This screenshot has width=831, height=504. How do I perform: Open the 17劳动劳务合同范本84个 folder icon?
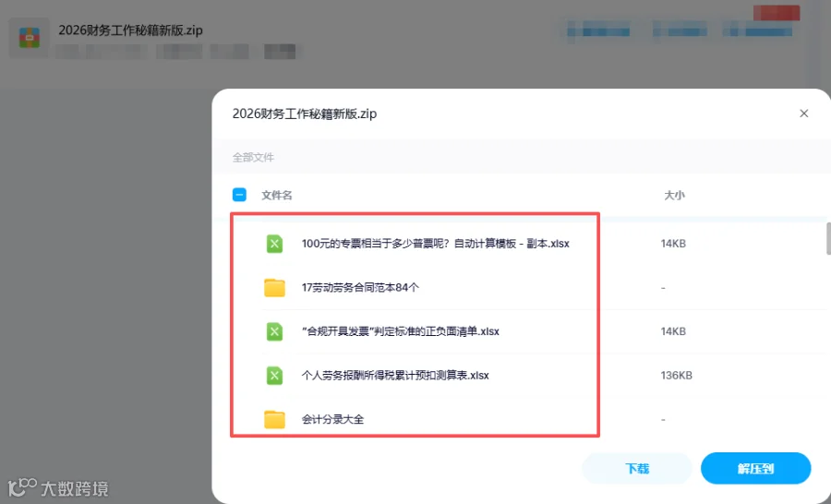click(274, 288)
